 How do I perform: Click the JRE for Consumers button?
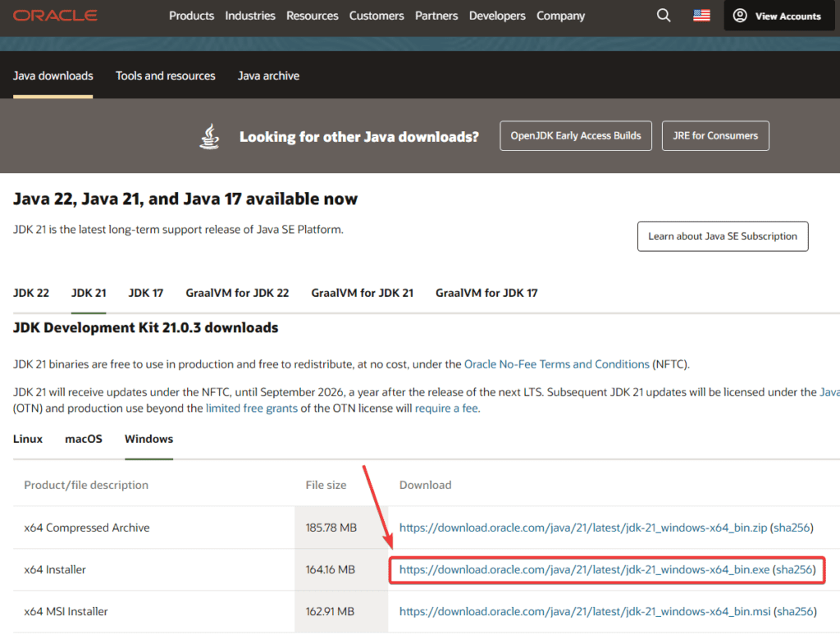(x=715, y=135)
